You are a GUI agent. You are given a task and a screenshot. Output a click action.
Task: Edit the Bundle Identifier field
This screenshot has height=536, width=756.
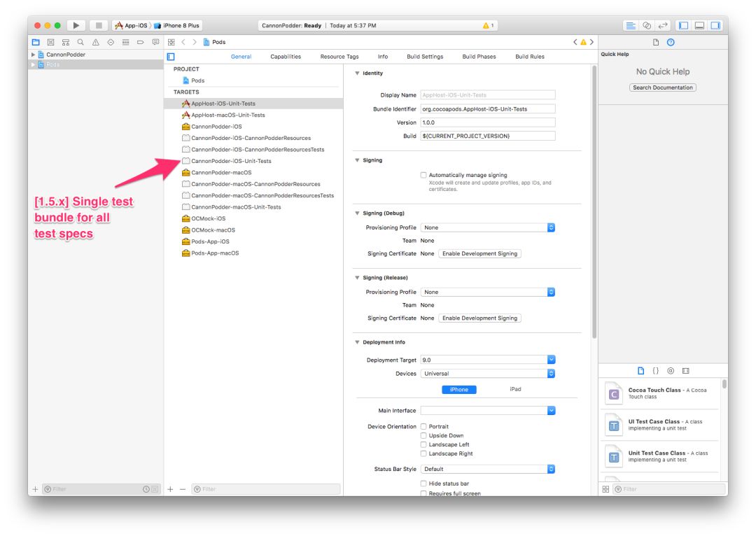pyautogui.click(x=487, y=109)
